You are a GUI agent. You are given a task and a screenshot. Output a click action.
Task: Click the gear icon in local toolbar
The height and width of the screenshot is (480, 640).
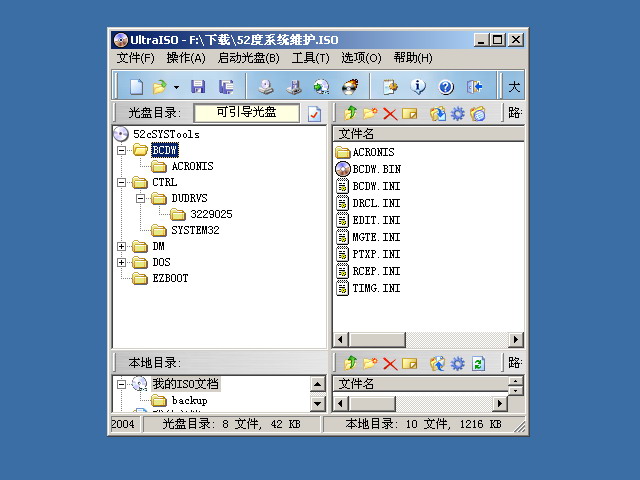[x=458, y=363]
